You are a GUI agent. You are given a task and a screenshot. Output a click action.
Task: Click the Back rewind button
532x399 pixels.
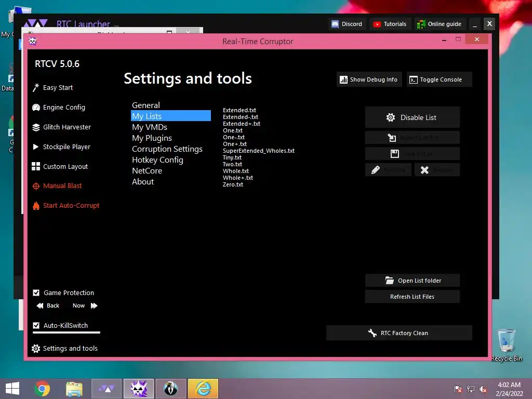(48, 305)
